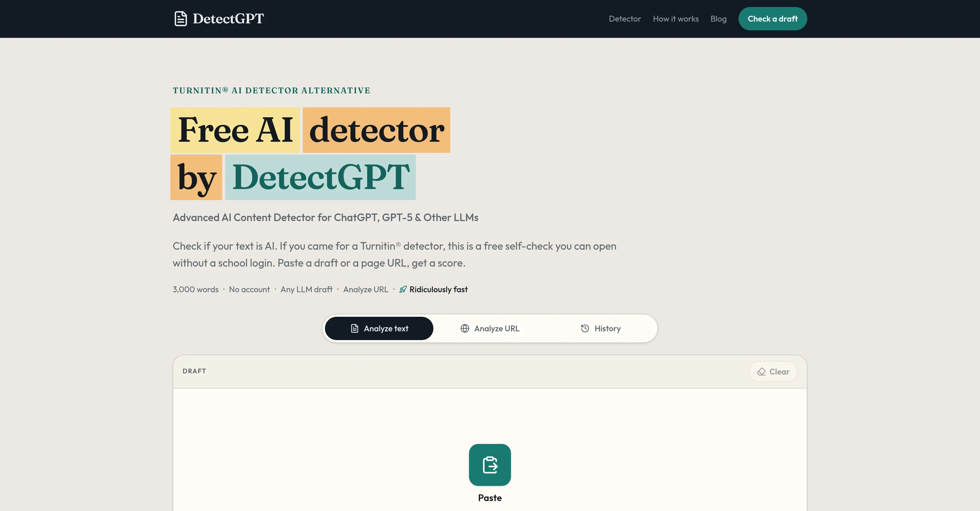The width and height of the screenshot is (980, 511).
Task: Switch to the Analyze URL tab
Action: click(x=490, y=328)
